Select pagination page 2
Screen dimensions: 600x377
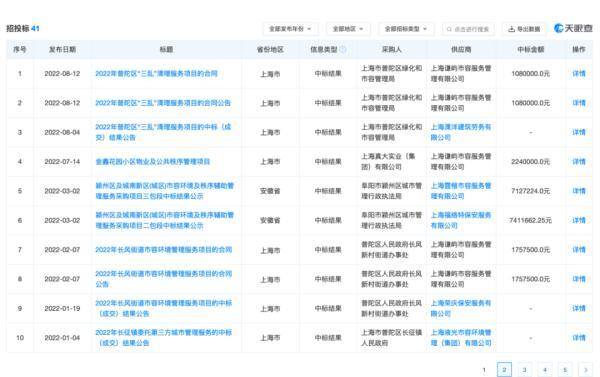pos(504,370)
